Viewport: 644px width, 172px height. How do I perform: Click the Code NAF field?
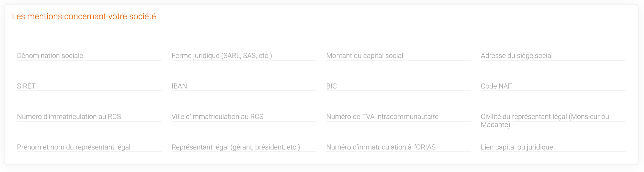(553, 86)
